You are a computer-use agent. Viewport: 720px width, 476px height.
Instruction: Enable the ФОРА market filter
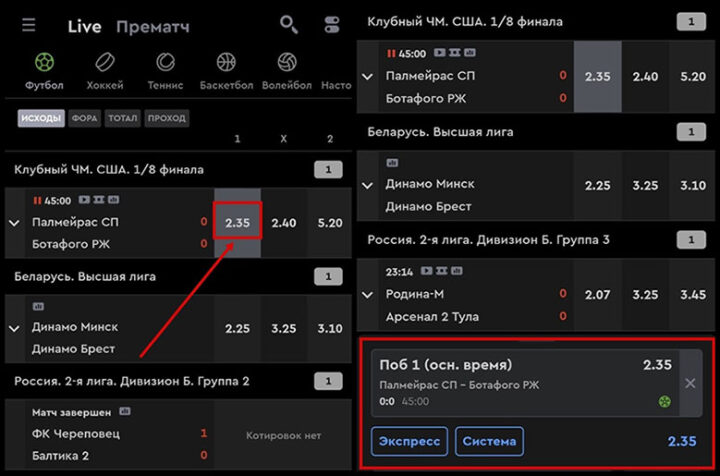[84, 118]
